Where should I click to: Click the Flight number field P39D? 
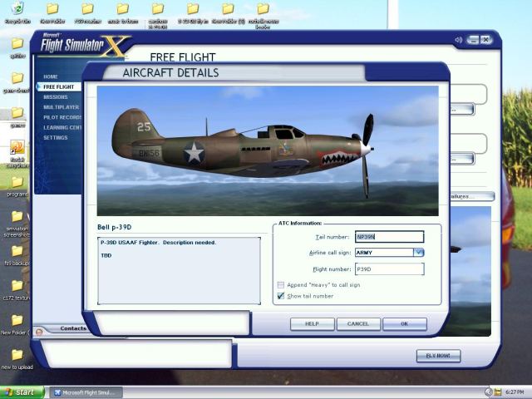point(390,269)
